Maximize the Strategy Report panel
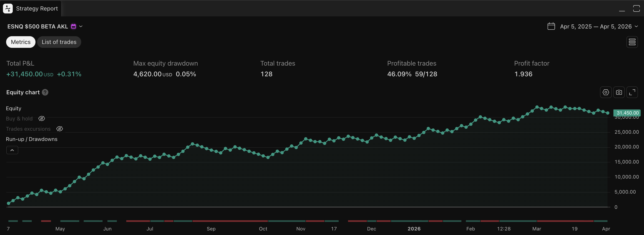Image resolution: width=644 pixels, height=235 pixels. pos(636,8)
